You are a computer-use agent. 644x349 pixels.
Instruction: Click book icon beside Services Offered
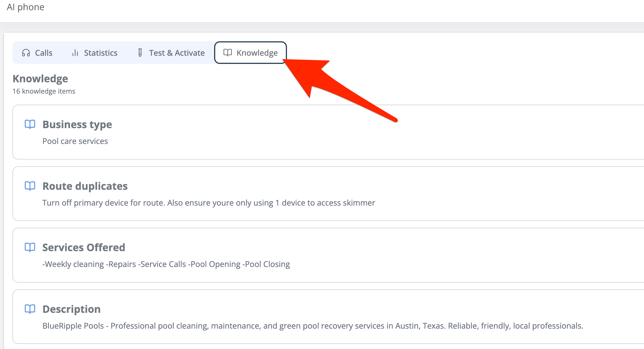point(30,247)
